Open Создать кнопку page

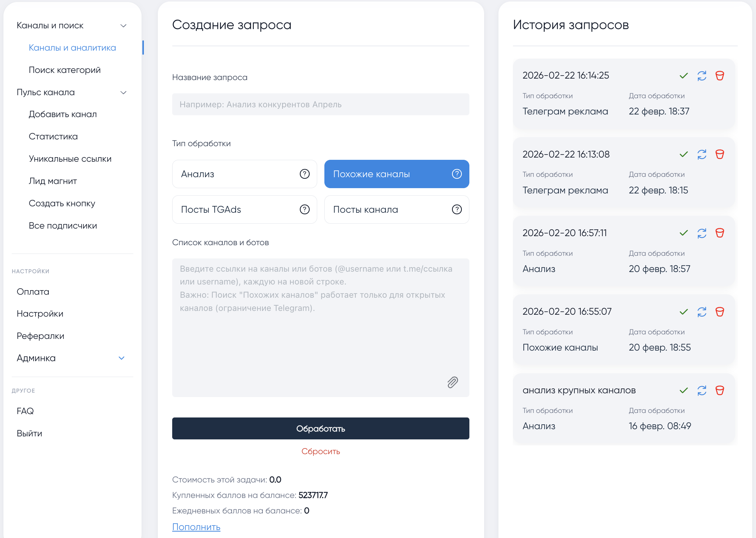pos(62,203)
